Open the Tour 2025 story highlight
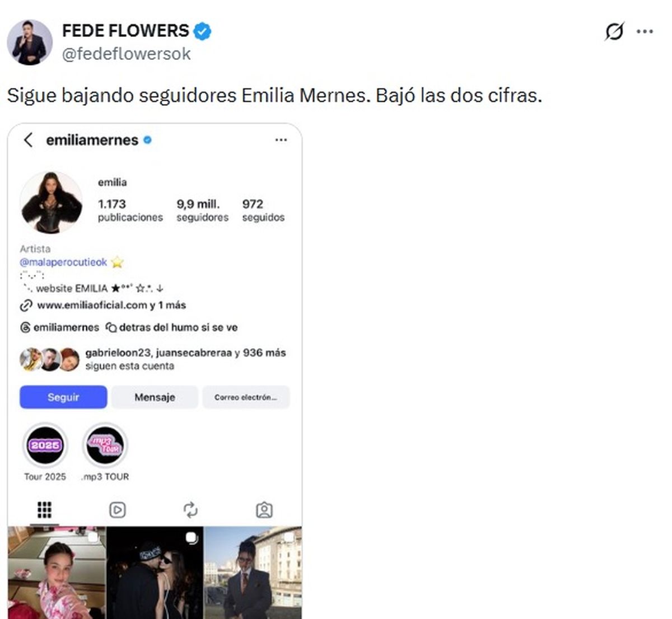This screenshot has height=619, width=672. (45, 446)
